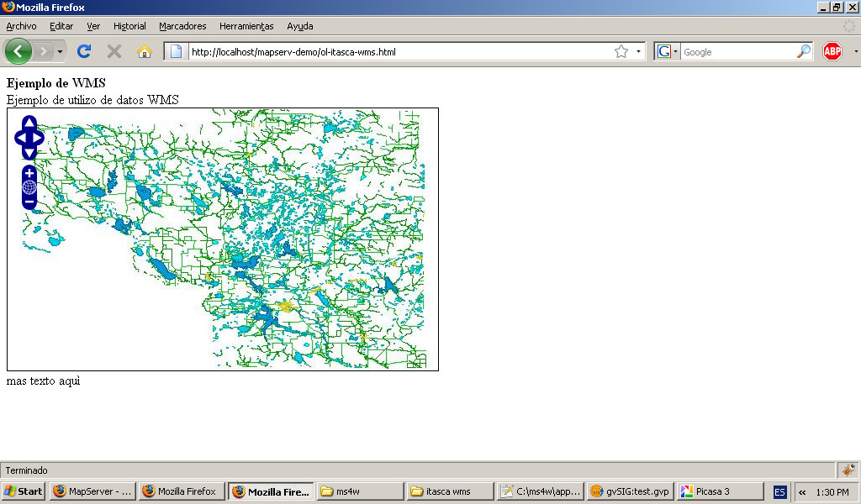Zoom out on the map with minus button

29,202
